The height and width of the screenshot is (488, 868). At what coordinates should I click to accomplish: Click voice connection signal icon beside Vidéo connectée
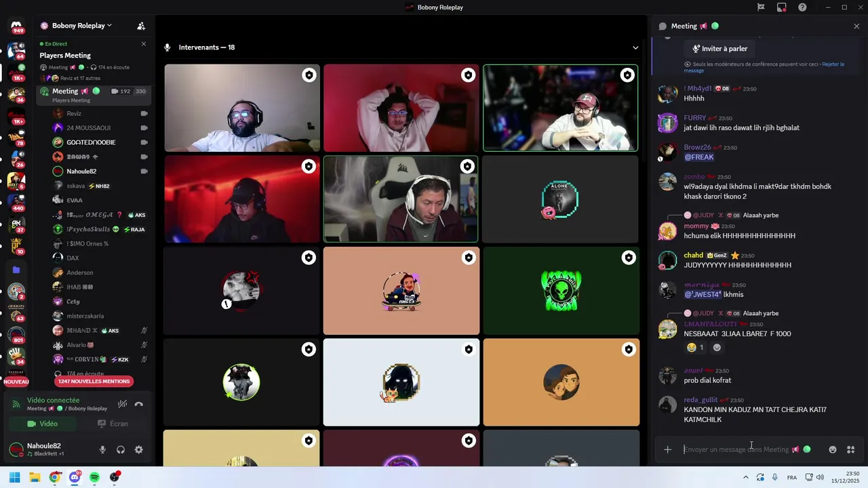click(x=16, y=404)
